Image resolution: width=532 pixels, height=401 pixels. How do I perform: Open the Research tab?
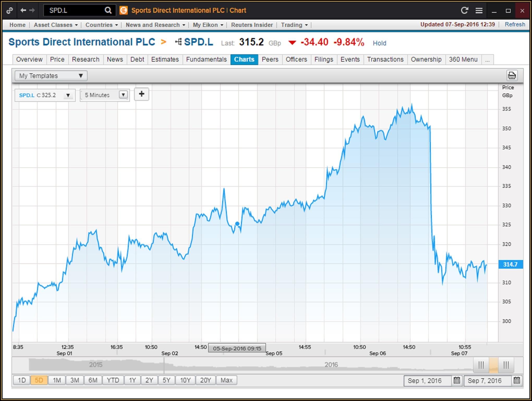pyautogui.click(x=86, y=60)
